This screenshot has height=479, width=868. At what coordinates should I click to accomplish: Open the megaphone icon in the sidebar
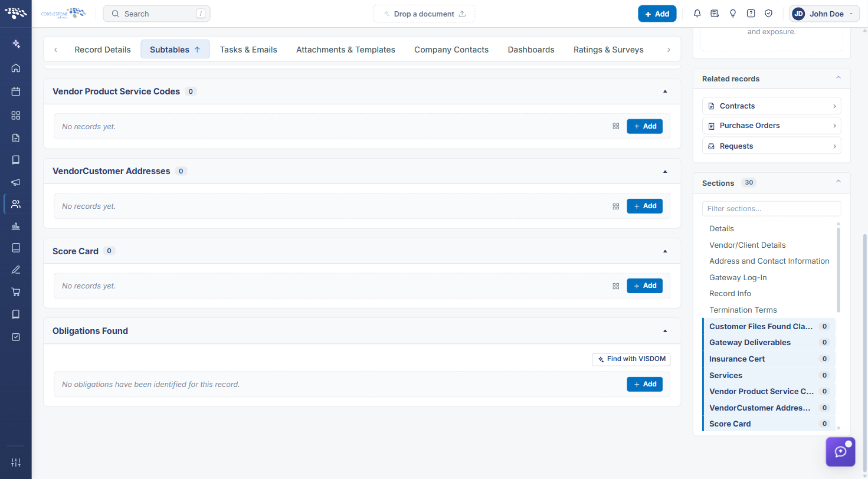click(x=16, y=182)
